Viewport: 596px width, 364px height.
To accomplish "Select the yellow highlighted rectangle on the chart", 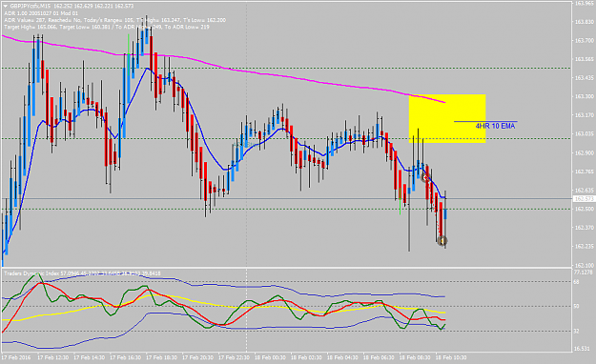I will (447, 118).
